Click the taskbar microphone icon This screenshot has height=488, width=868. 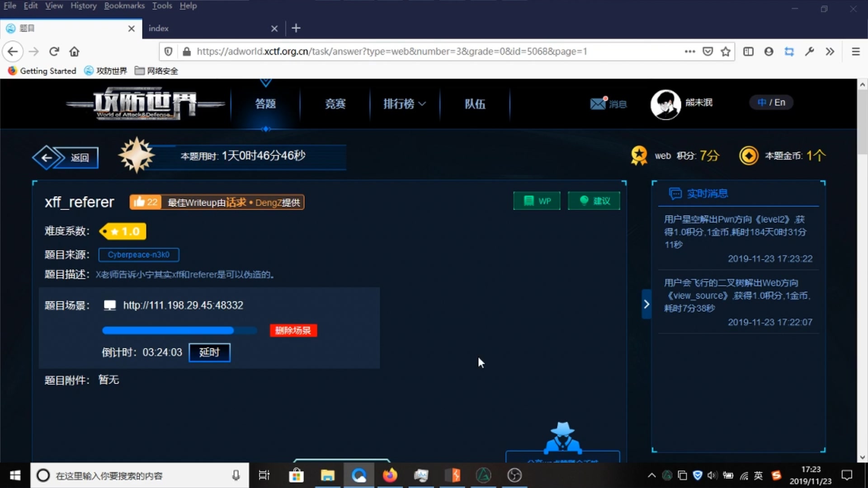point(236,475)
